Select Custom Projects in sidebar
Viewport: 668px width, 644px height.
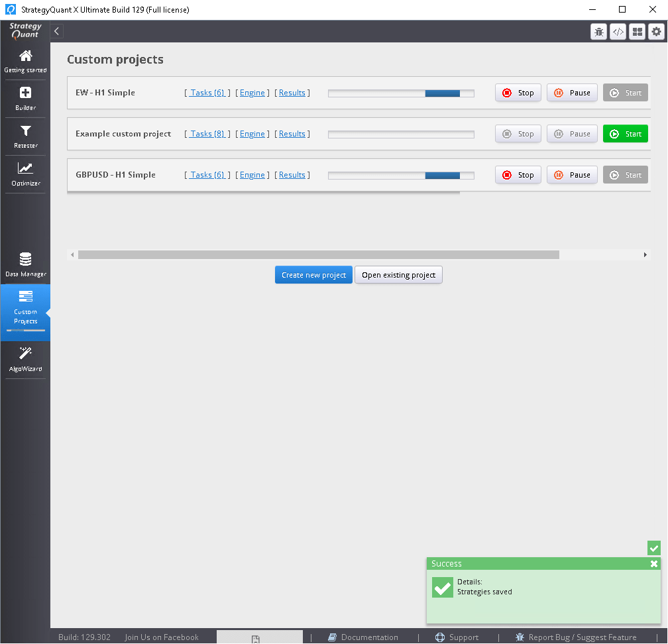click(25, 312)
